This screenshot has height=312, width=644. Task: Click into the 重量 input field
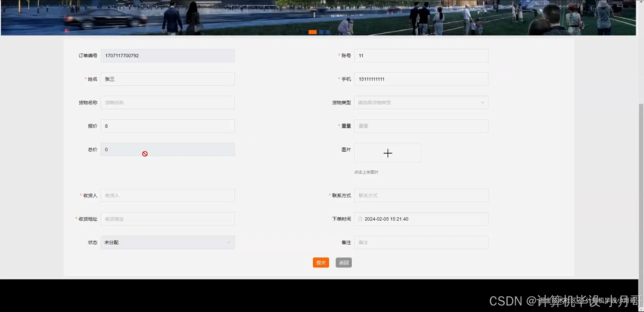pyautogui.click(x=421, y=126)
